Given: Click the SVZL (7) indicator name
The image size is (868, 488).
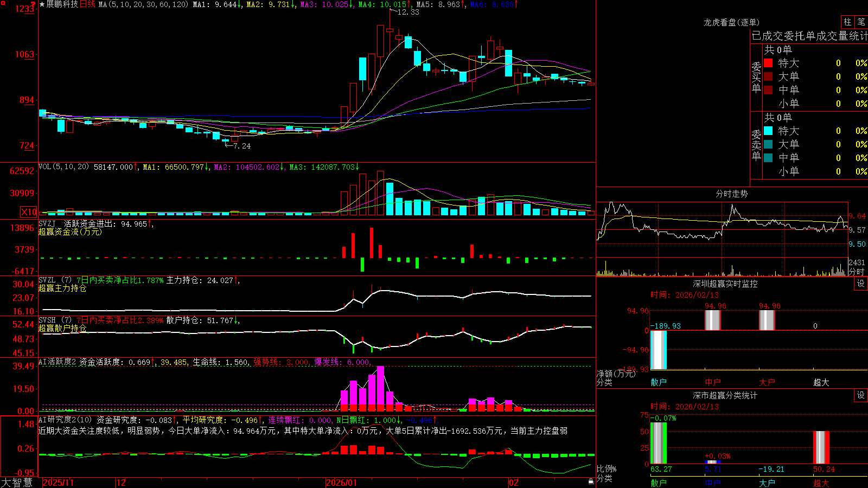Looking at the screenshot, I should (x=55, y=280).
